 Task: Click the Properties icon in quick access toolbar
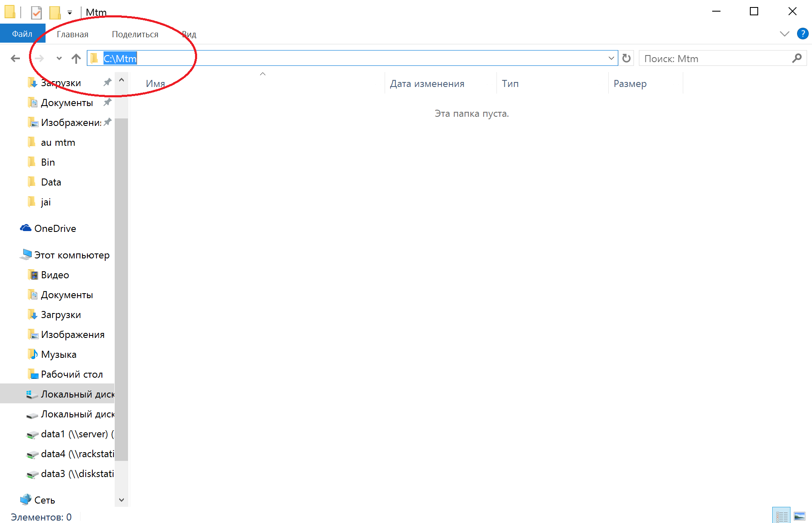tap(36, 12)
